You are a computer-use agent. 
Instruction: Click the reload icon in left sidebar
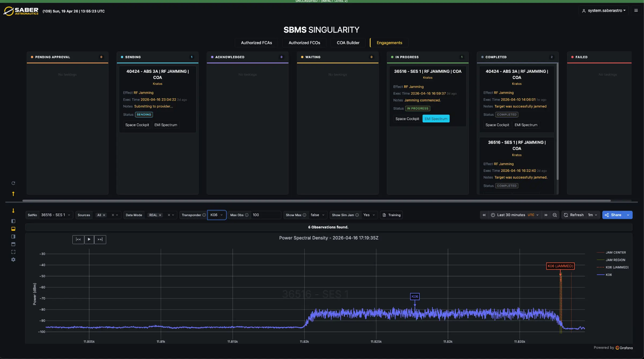coord(13,183)
